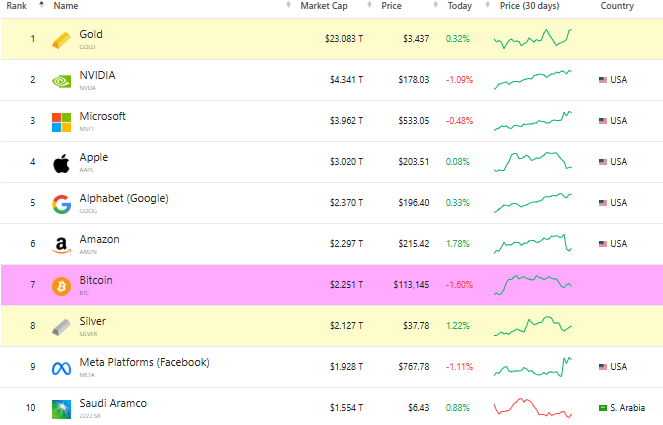Click the Saudi Aramco logo icon

click(x=62, y=408)
